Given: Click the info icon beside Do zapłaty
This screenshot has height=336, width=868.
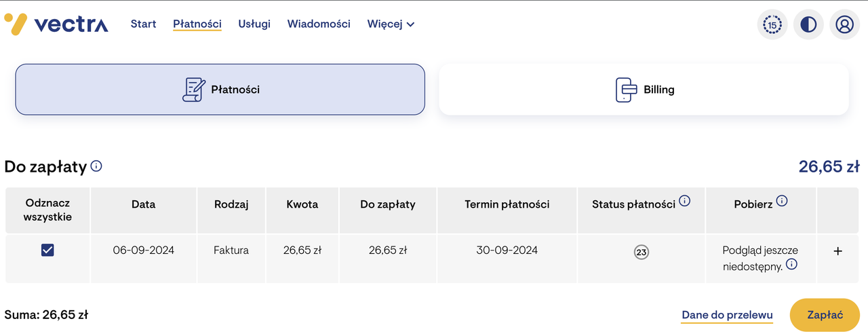Looking at the screenshot, I should point(96,166).
